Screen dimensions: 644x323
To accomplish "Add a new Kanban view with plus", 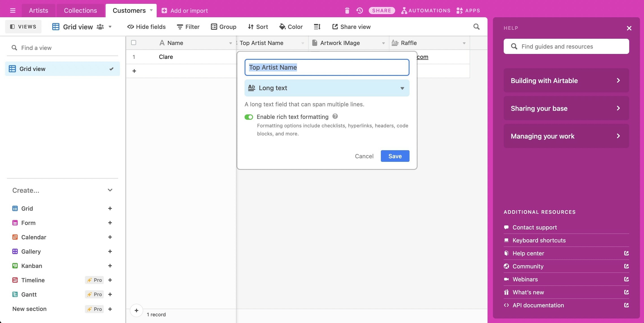I will click(x=110, y=266).
